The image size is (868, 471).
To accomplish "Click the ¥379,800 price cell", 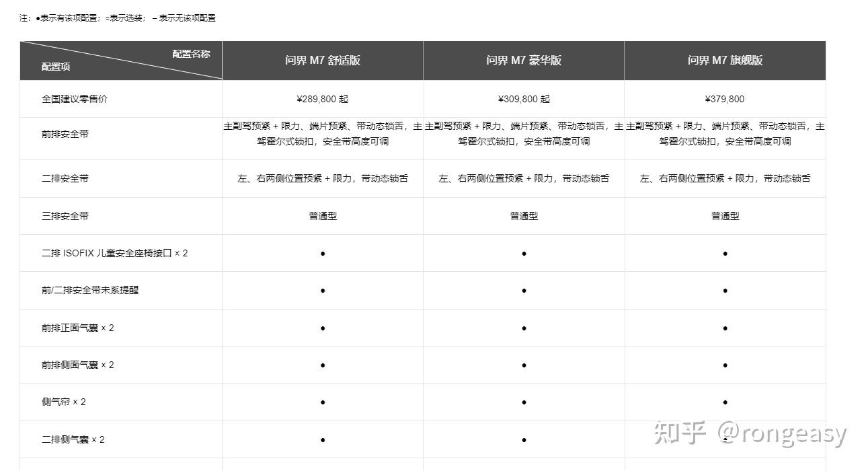I will 725,99.
